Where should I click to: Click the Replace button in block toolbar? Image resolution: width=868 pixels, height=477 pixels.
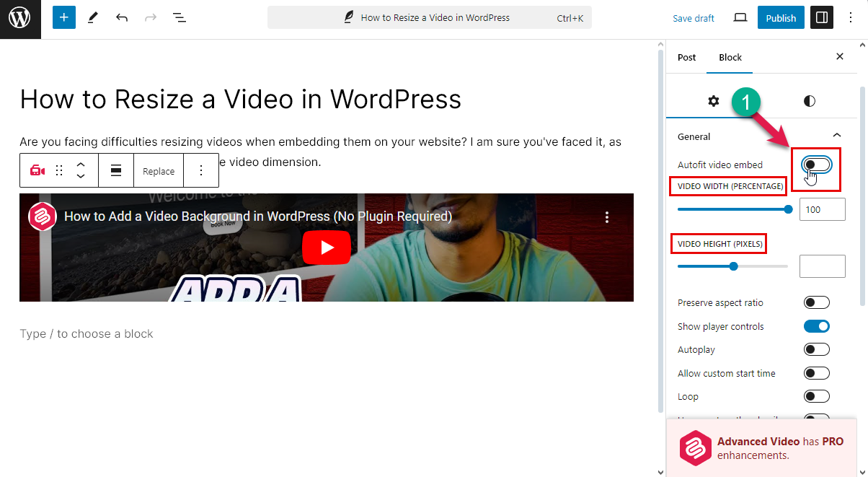pos(158,170)
